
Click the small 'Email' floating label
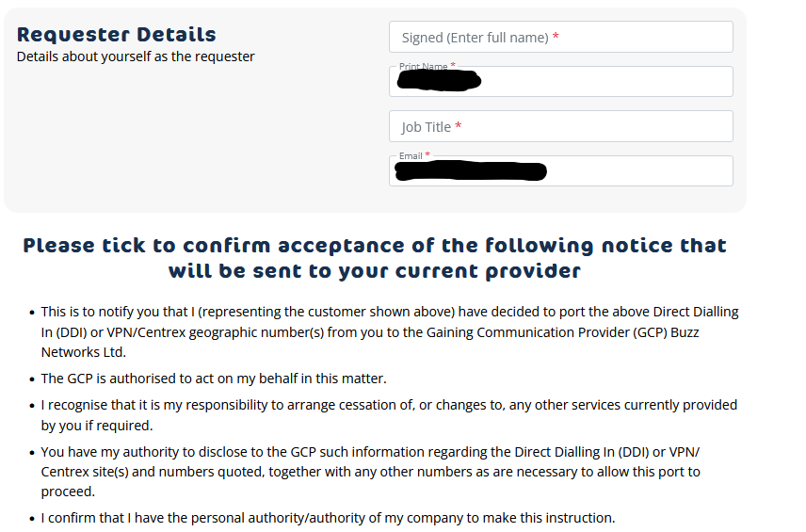[411, 156]
